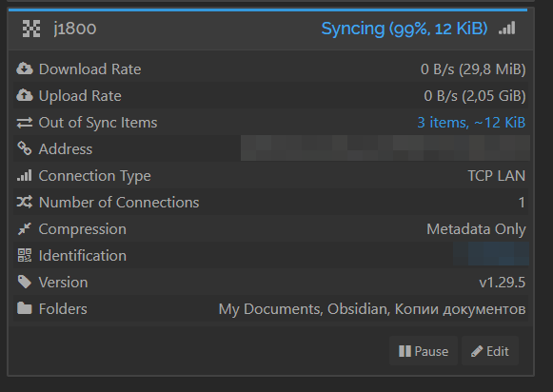Click the Download Rate cloud icon
Screen dimensions: 553x392
[x=25, y=69]
